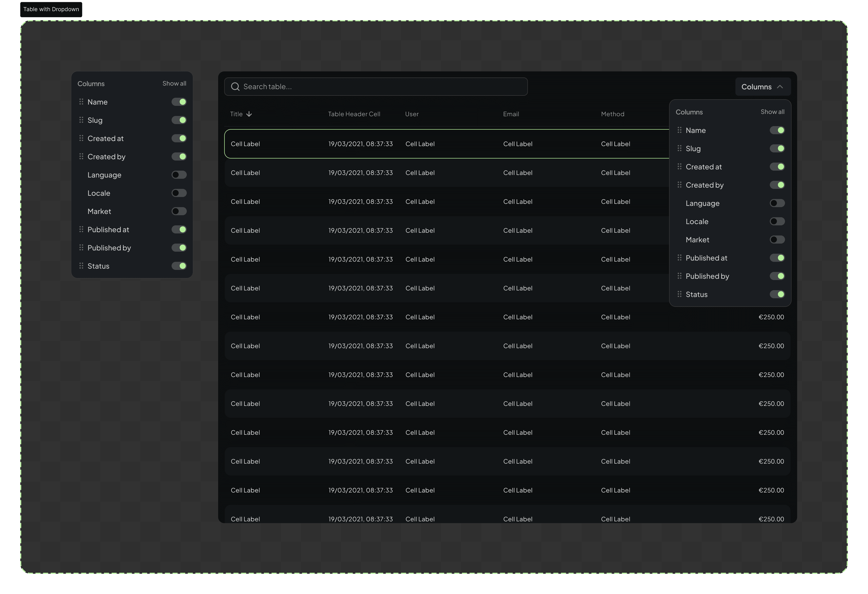868x594 pixels.
Task: Disable the Name toggle in dropdown panel
Action: point(777,130)
